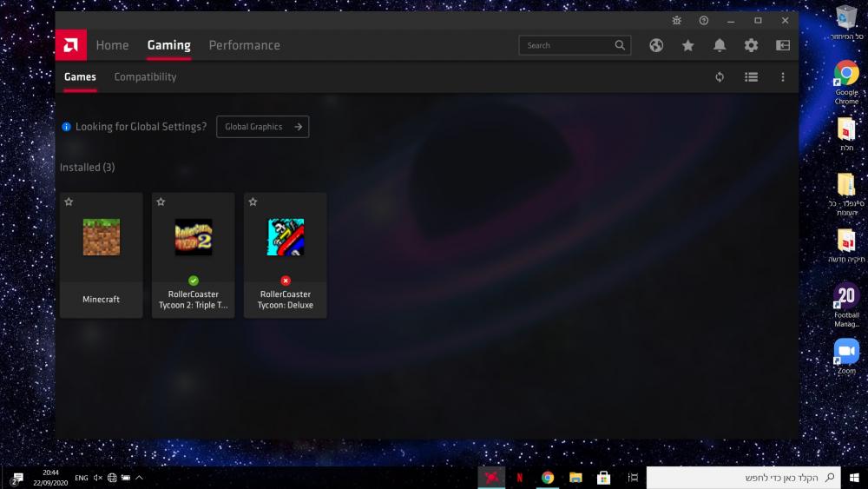
Task: Open Zoom desktop shortcut
Action: (846, 357)
